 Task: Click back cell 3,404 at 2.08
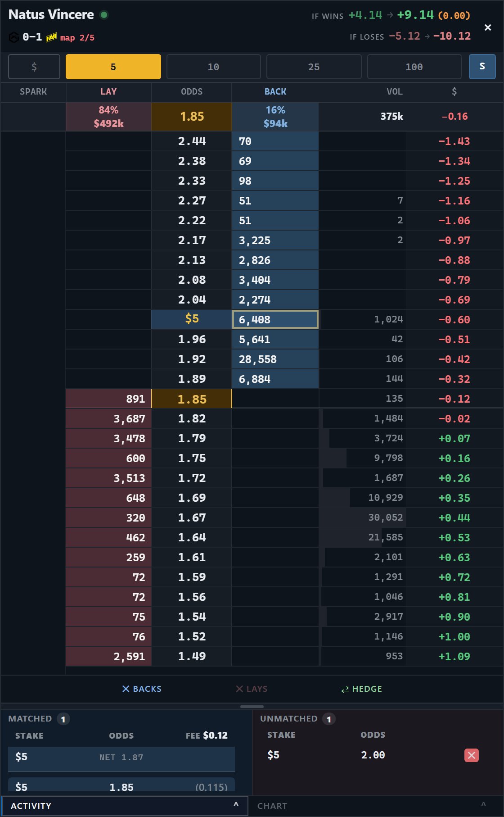tap(275, 280)
